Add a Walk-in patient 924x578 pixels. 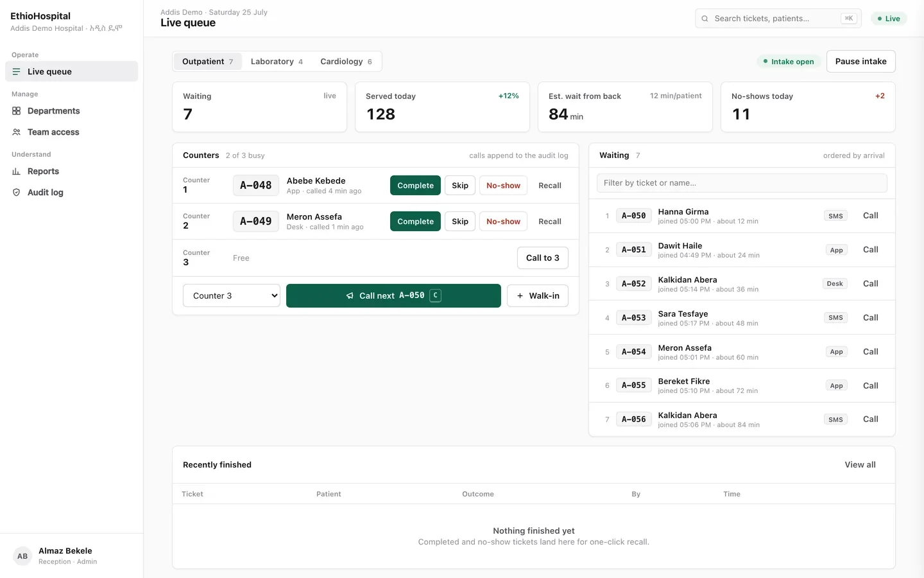point(538,296)
